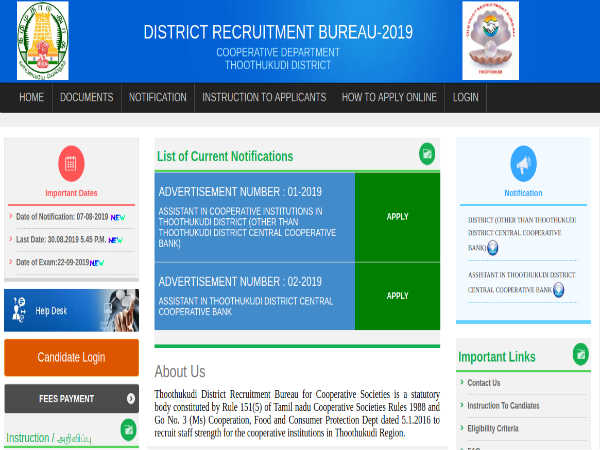600x450 pixels.
Task: Select Instruction To Applicants in navigation bar
Action: pyautogui.click(x=264, y=97)
